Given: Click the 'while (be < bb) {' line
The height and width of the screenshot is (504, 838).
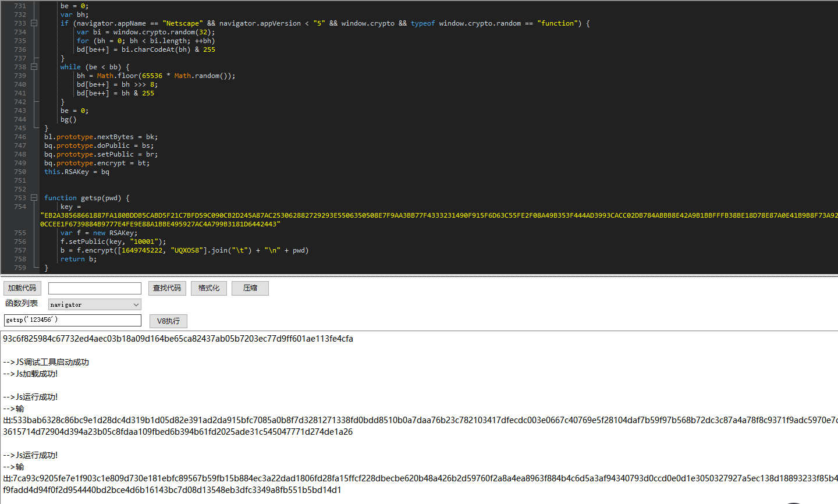Looking at the screenshot, I should coord(95,67).
